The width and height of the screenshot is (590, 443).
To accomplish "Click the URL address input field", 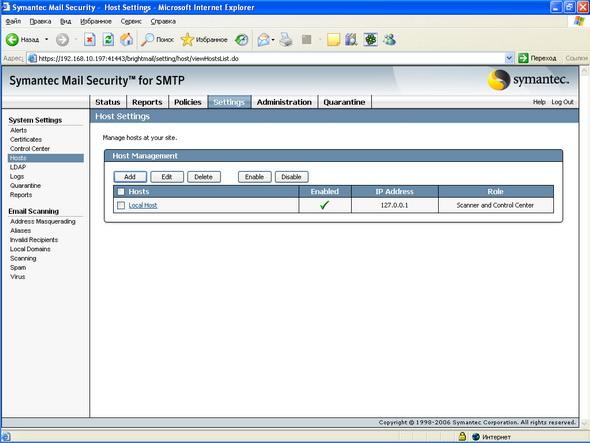I will (x=270, y=58).
